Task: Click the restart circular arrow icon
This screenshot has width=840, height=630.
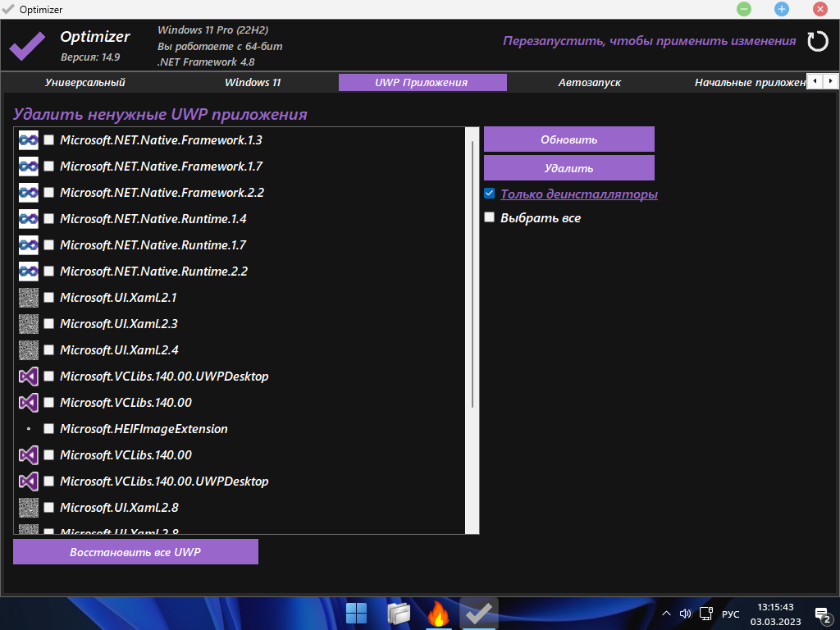Action: 818,41
